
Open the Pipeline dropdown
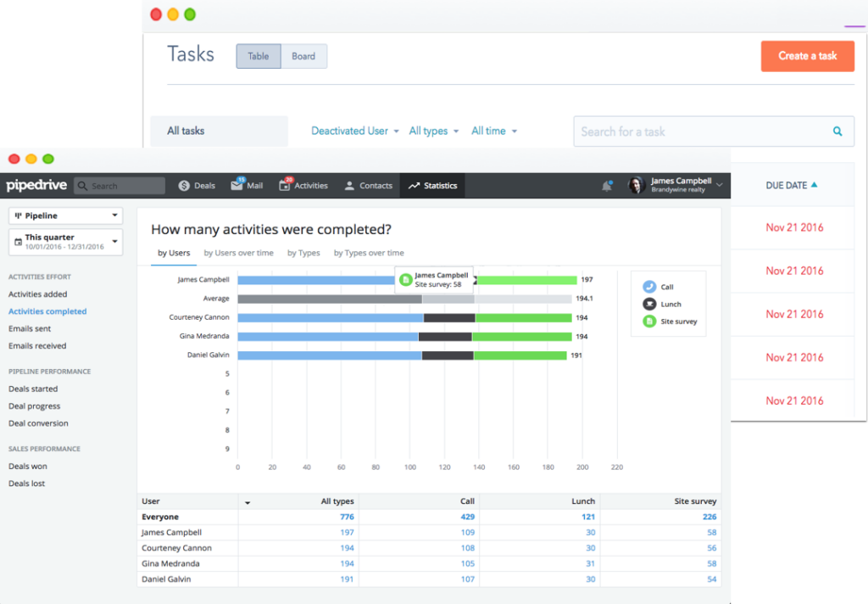[65, 215]
